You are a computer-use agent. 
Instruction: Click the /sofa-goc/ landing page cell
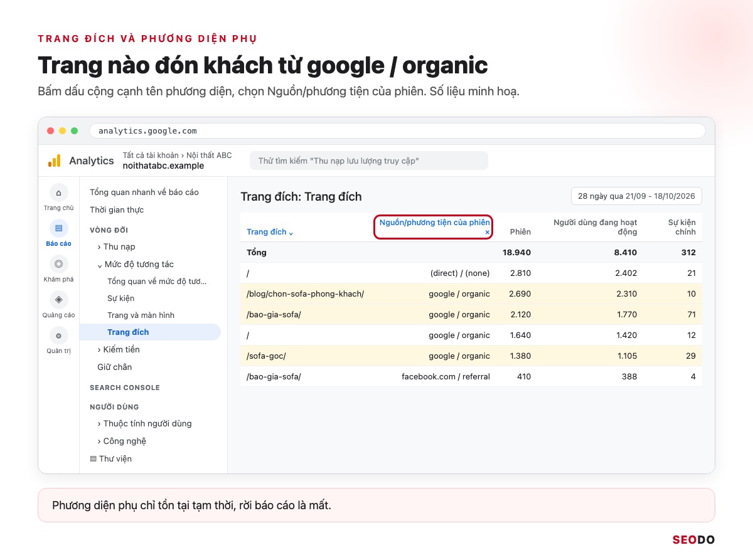(266, 356)
